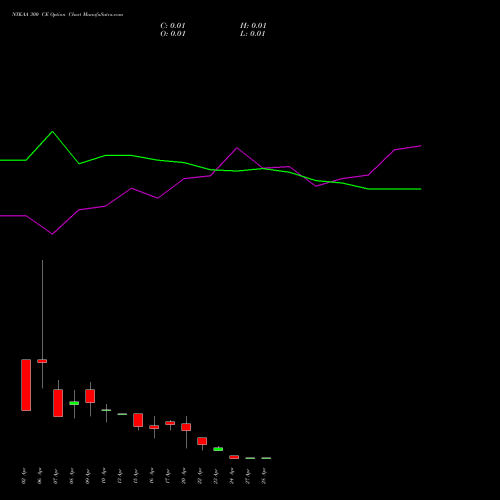Screen dimensions: 500x500
Task: Select the close value 'C: 0.01'
Action: (x=173, y=26)
